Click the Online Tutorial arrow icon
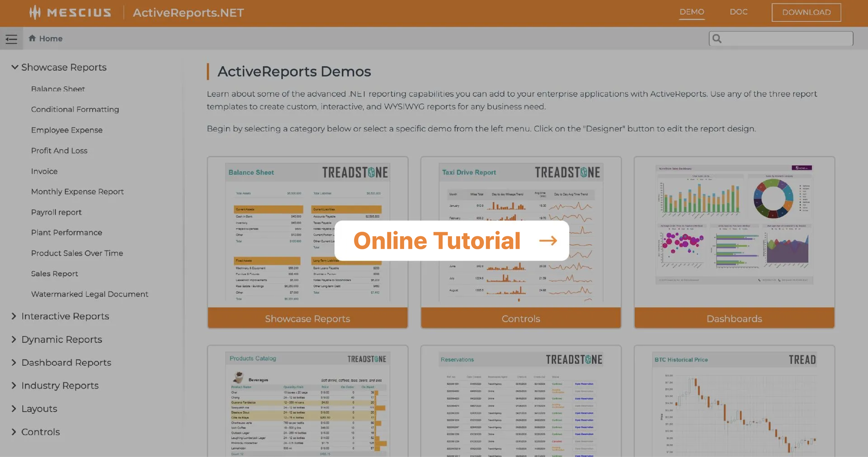Screen dimensions: 868x457 pyautogui.click(x=548, y=241)
